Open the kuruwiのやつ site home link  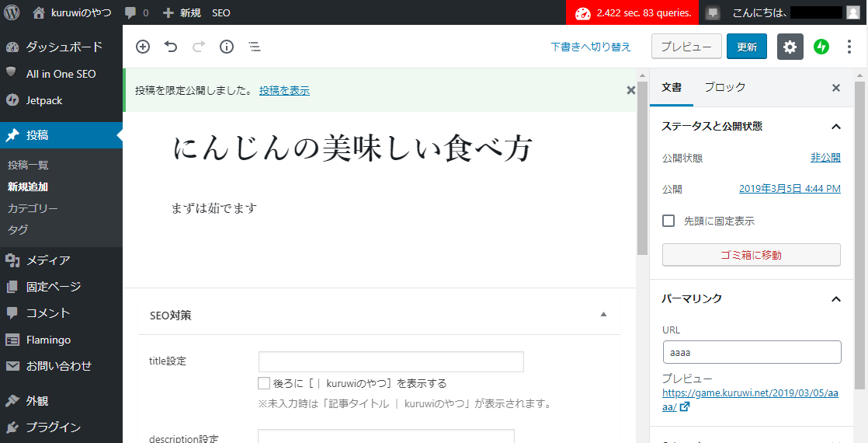click(71, 12)
